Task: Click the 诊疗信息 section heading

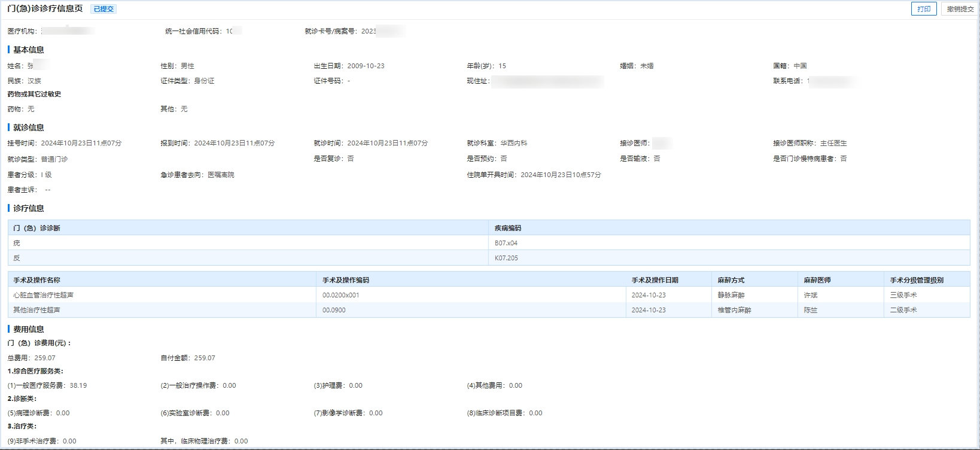Action: click(x=29, y=208)
